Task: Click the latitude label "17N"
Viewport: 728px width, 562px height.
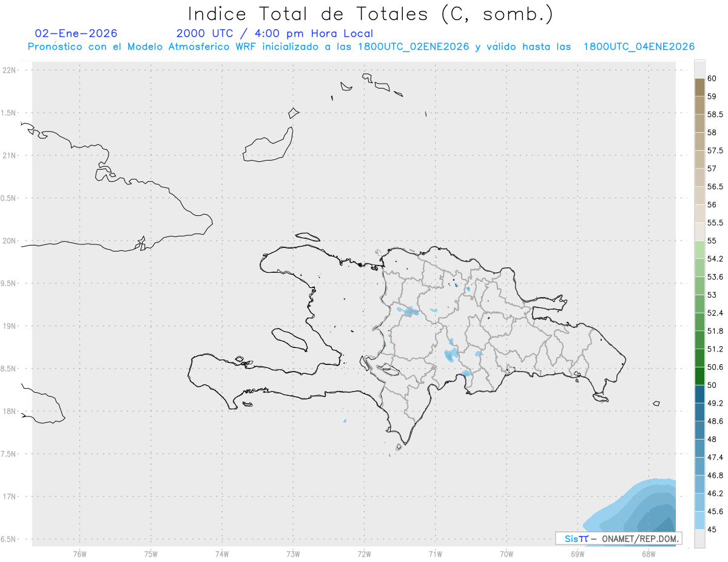Action: pos(10,497)
